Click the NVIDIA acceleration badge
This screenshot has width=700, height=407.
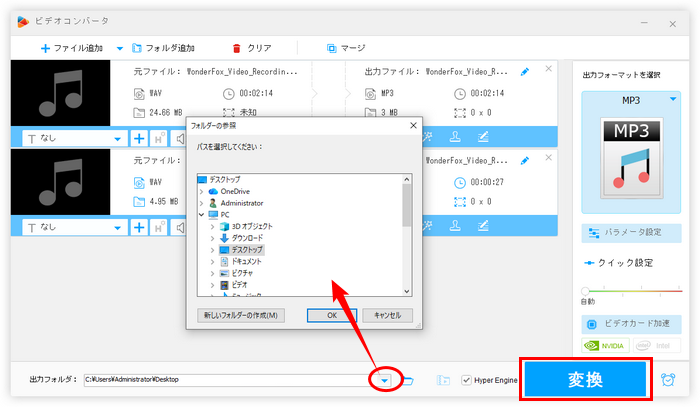(605, 345)
